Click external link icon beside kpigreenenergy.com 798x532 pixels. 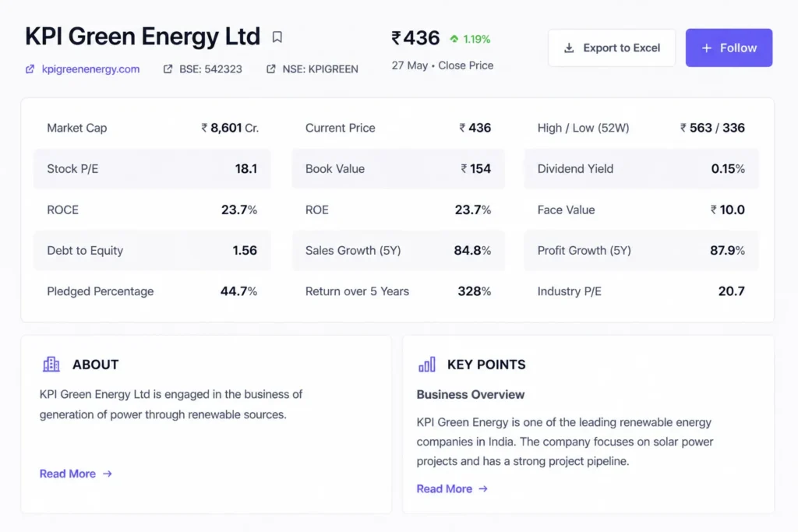pos(30,69)
